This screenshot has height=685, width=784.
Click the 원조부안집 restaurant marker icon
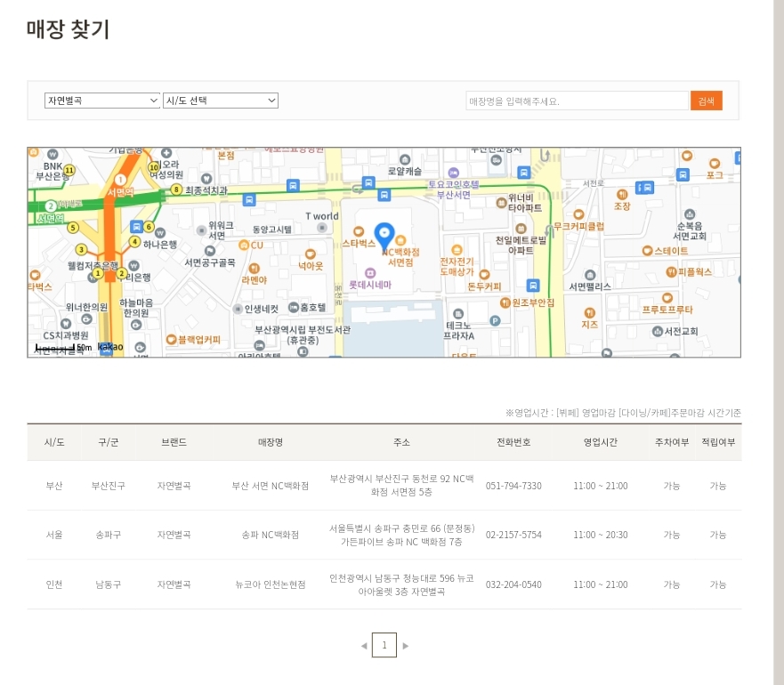[505, 302]
